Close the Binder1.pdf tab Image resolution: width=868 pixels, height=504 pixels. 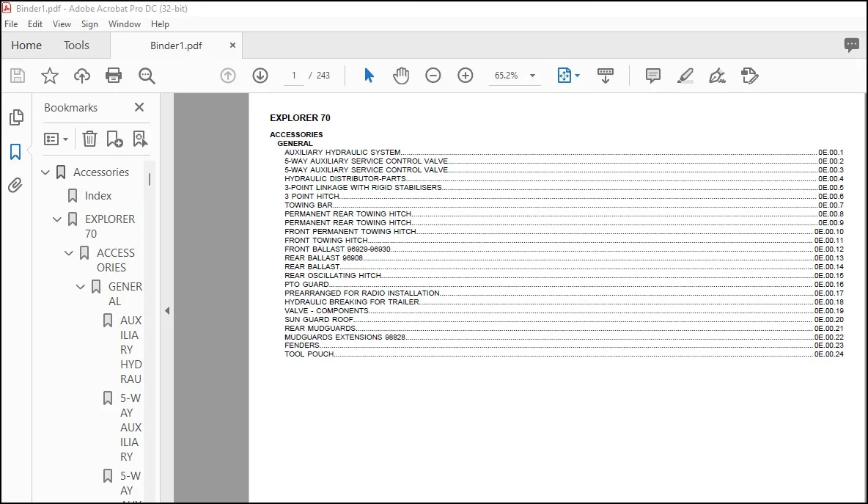coord(232,45)
